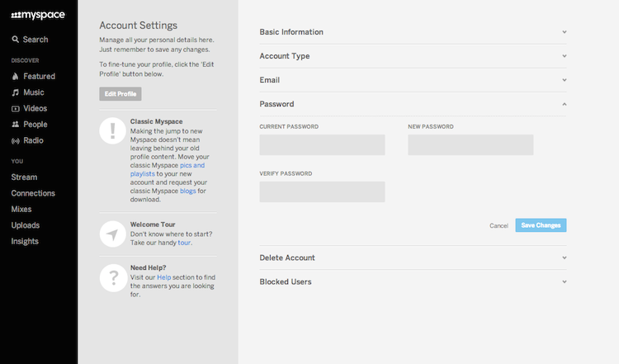Open the Account Type section heading

click(x=285, y=56)
